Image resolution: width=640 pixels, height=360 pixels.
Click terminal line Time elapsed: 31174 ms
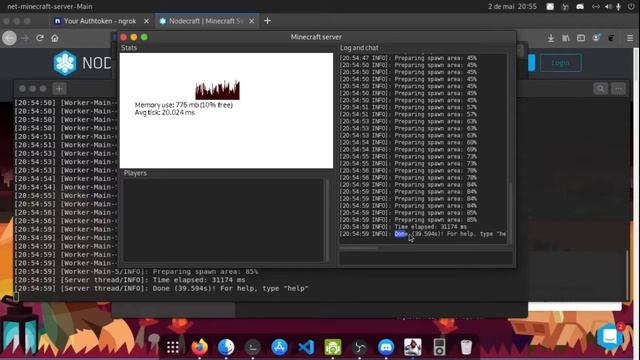(x=130, y=280)
